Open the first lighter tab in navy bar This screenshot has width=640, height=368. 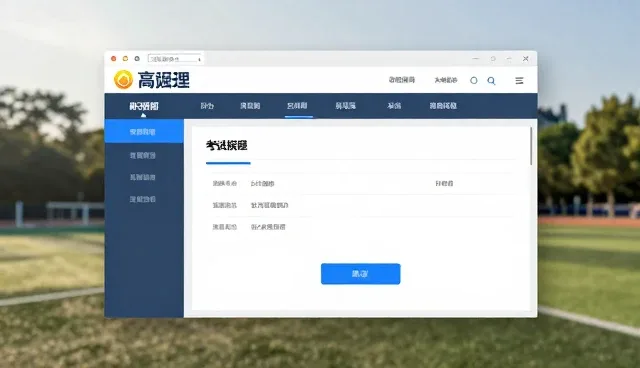207,106
